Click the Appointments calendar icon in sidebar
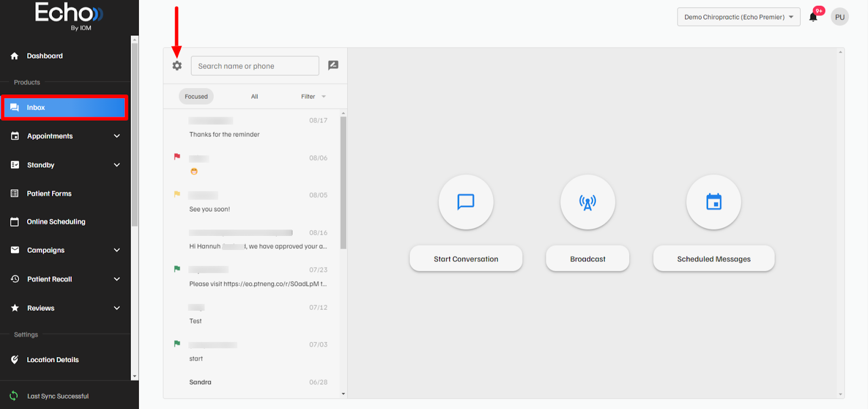Viewport: 868px width, 409px height. tap(15, 136)
